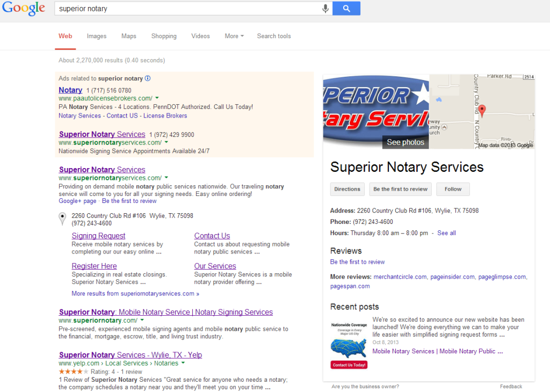Click the panel phone number (972) 243-4600
This screenshot has width=550, height=392.
click(373, 222)
